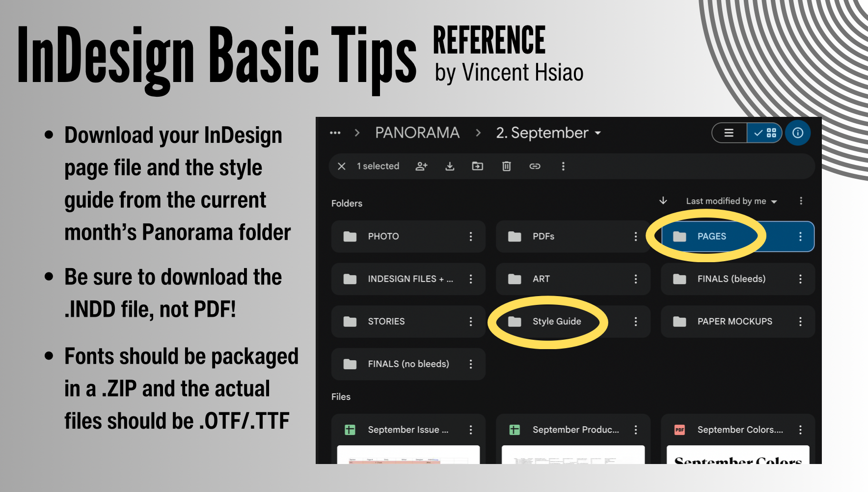Screen dimensions: 868x492
Task: Reverse sort direction arrow
Action: click(663, 201)
